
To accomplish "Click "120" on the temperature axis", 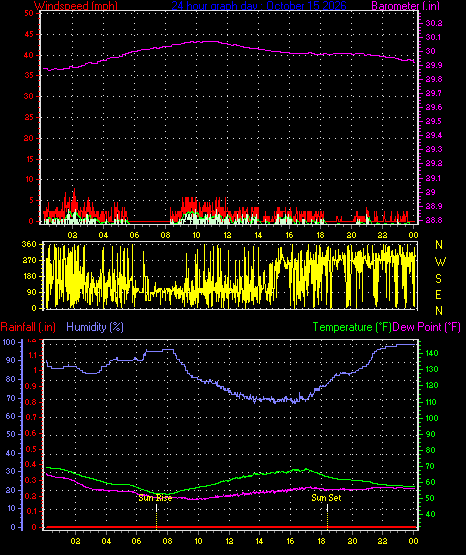I will 431,385.
